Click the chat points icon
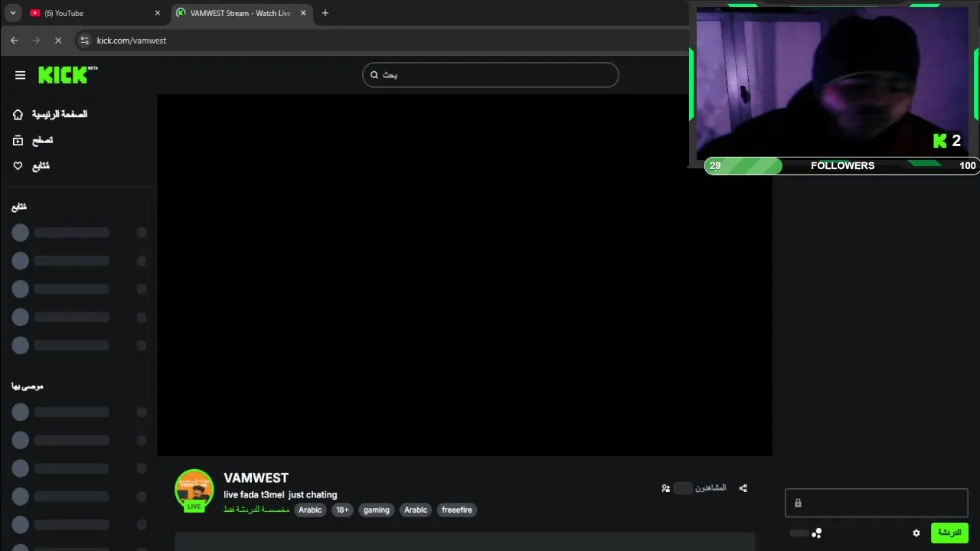The height and width of the screenshot is (551, 980). tap(817, 533)
